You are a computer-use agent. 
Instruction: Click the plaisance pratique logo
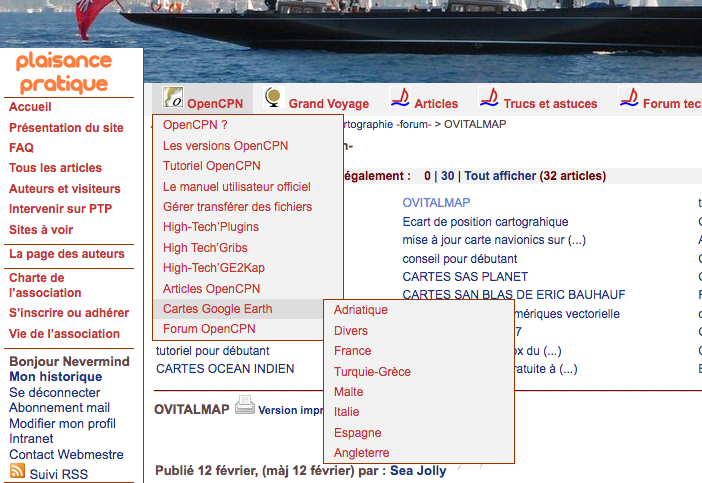64,72
